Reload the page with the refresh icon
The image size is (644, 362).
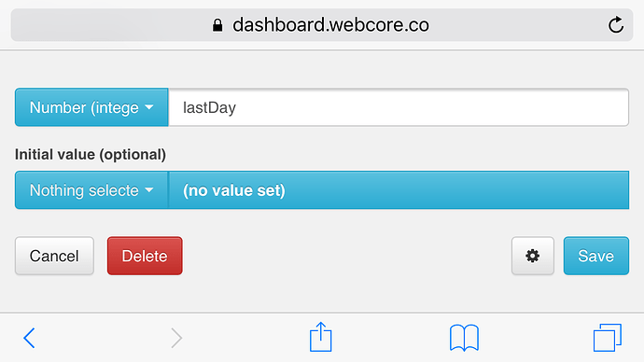click(x=616, y=24)
